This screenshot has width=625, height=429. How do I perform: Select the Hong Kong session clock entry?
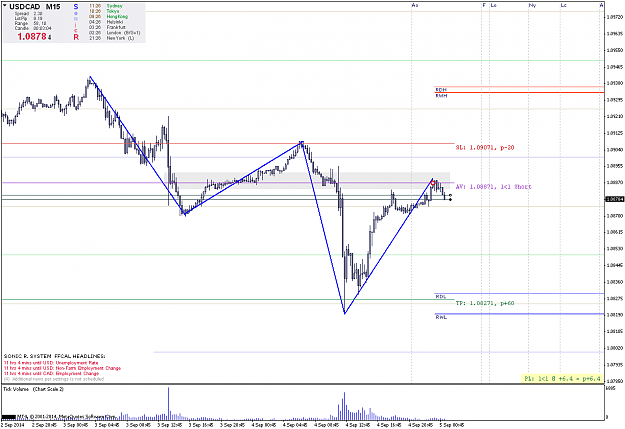[x=108, y=17]
